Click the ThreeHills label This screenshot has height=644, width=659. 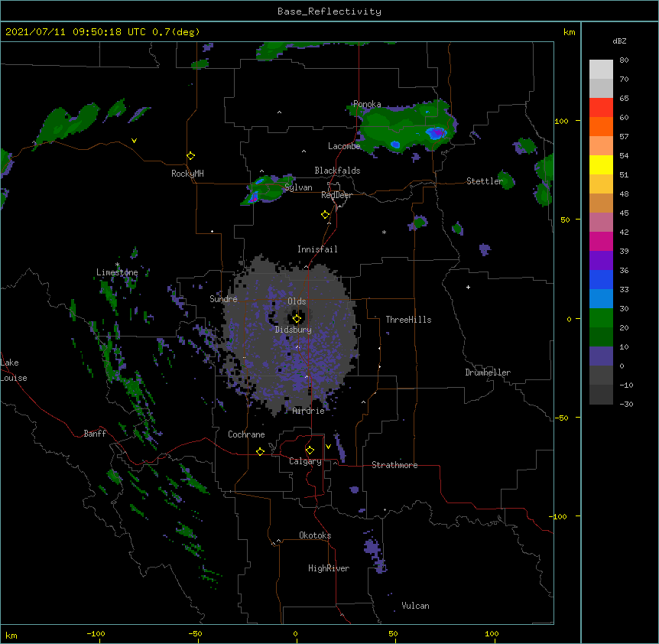[x=408, y=320]
